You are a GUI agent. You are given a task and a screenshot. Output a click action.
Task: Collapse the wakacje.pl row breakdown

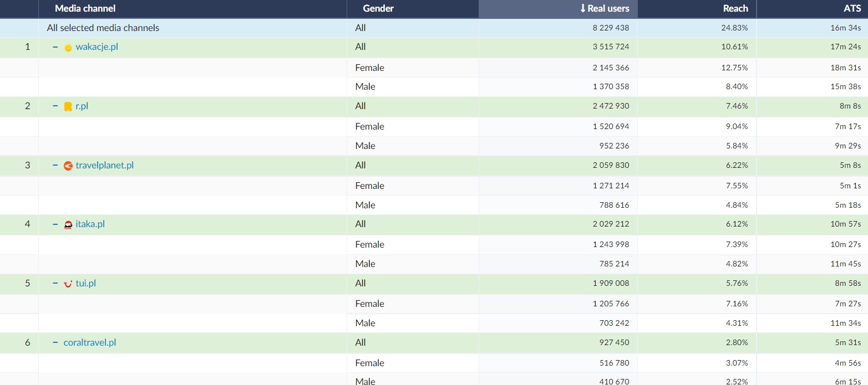[55, 47]
